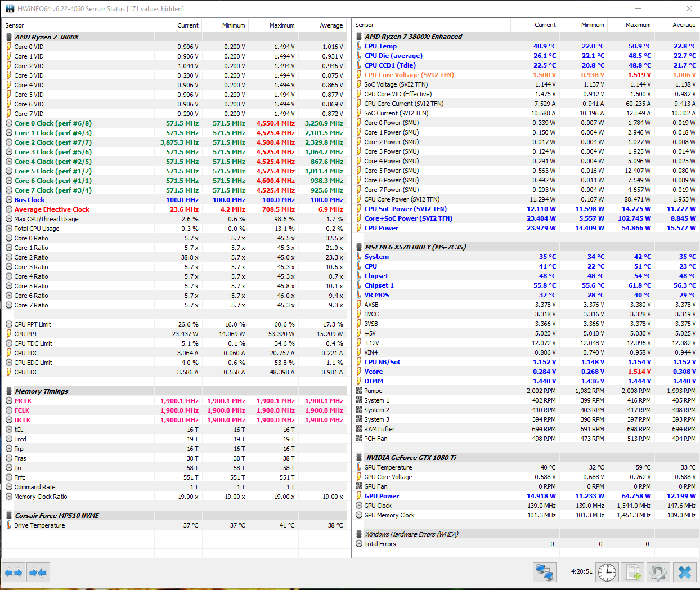Click the 4:20:51 elapsed time display

(x=581, y=571)
